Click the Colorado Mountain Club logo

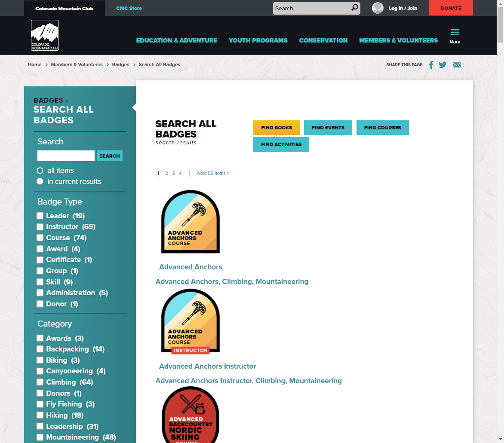point(45,35)
